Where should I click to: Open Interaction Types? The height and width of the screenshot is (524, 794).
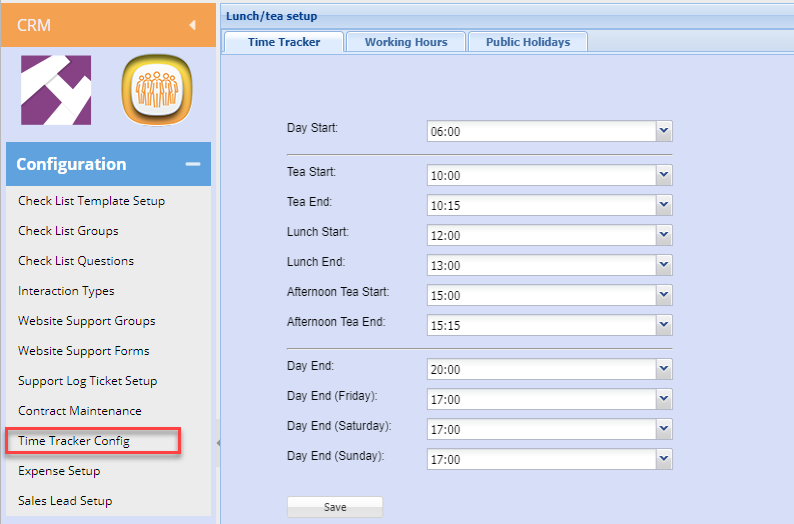[66, 291]
